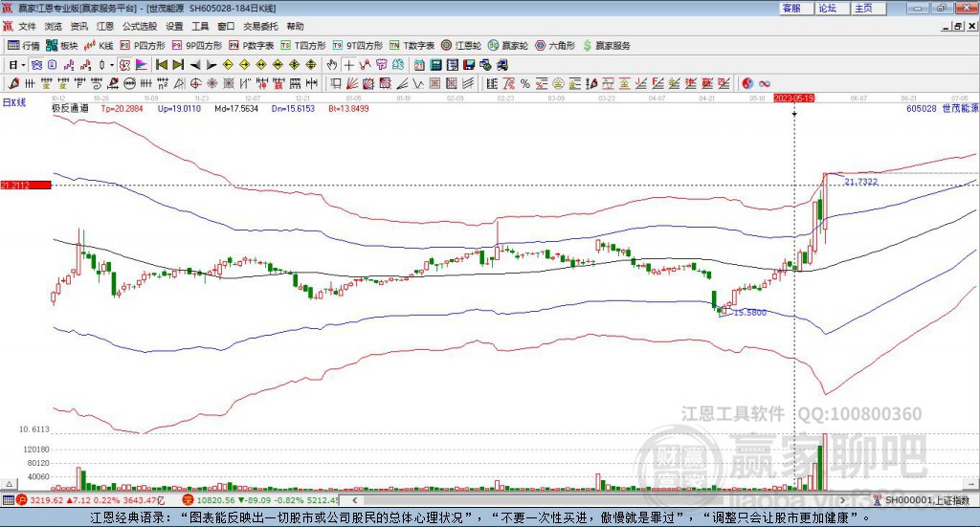Viewport: 980px width, 527px height.
Task: Open the calendar icon in the toolbar
Action: tap(419, 65)
